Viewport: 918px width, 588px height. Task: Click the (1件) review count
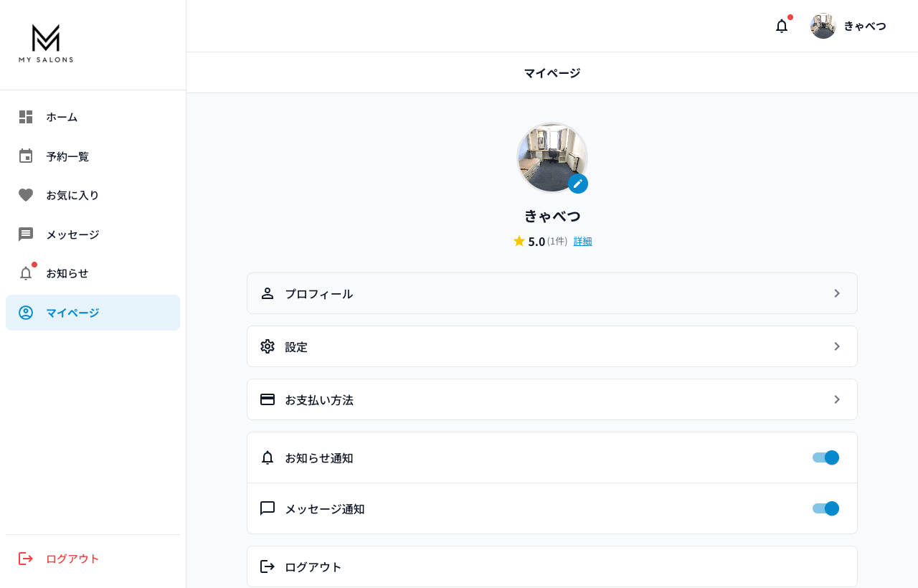click(x=557, y=242)
